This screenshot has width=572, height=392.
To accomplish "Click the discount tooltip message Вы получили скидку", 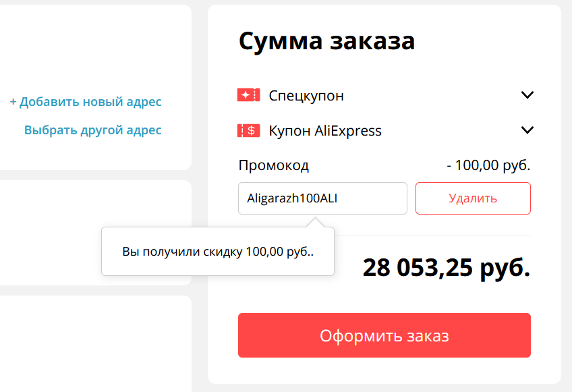I will coord(218,252).
